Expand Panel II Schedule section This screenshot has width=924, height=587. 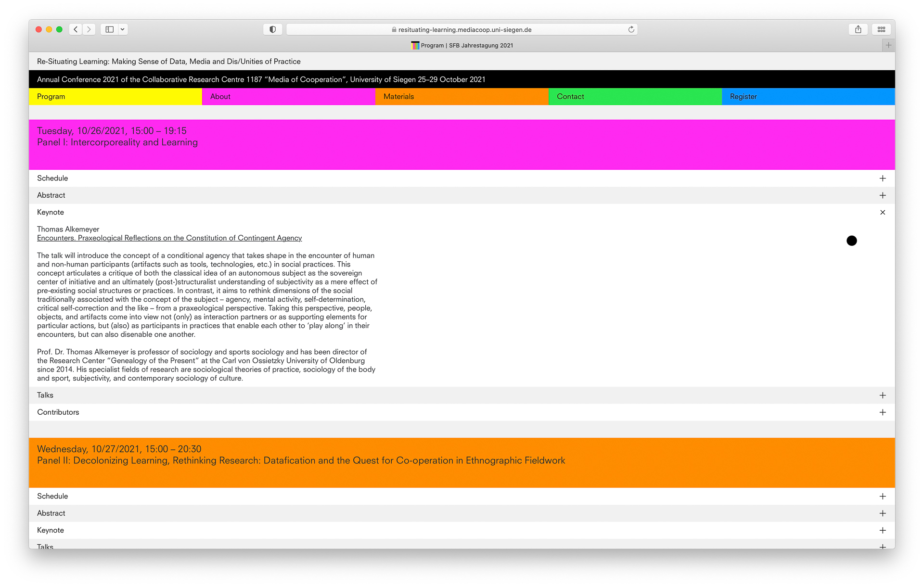point(462,497)
